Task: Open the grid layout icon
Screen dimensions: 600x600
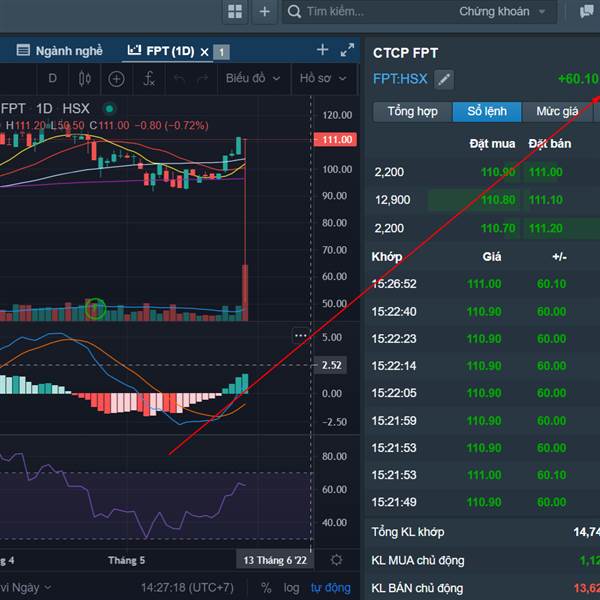Action: coord(235,11)
